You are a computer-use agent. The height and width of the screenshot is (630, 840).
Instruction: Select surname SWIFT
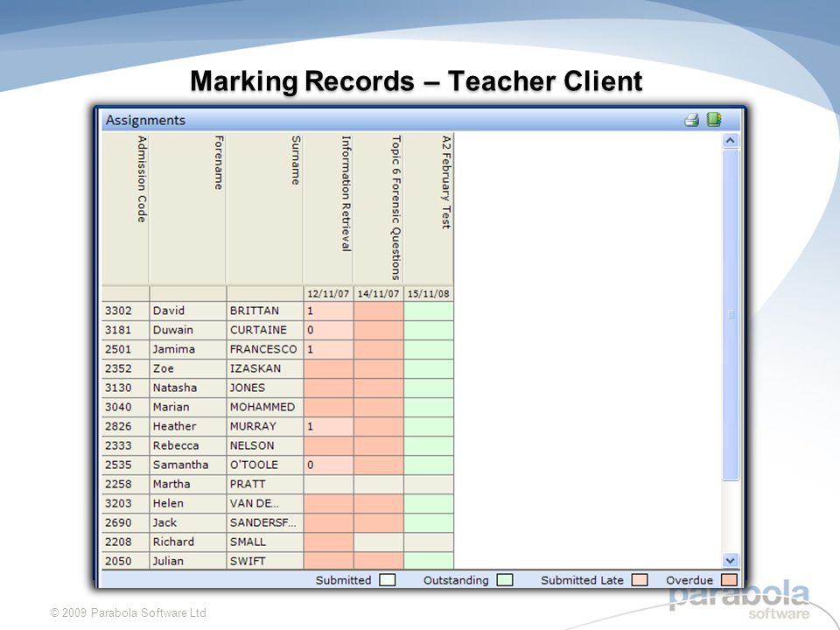click(x=265, y=561)
